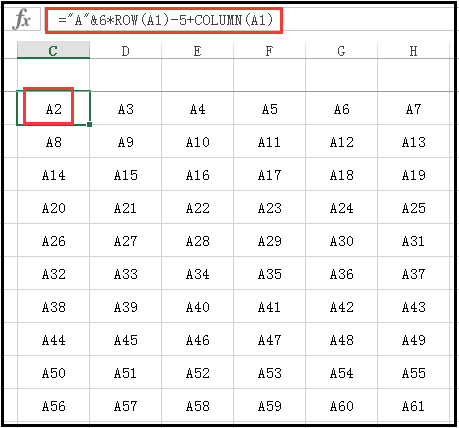Select the cell containing A6
The image size is (459, 428).
341,108
